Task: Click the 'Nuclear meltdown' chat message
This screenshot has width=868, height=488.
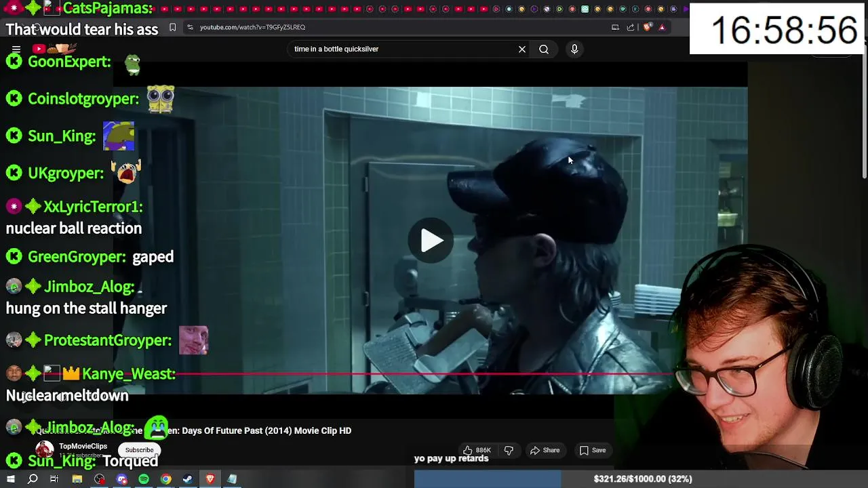Action: click(x=67, y=395)
